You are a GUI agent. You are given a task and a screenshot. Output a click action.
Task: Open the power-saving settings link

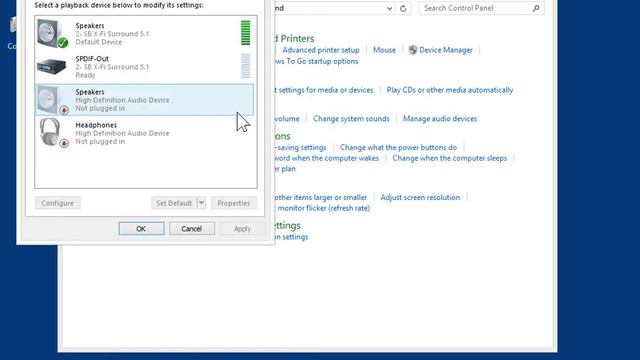click(x=301, y=147)
